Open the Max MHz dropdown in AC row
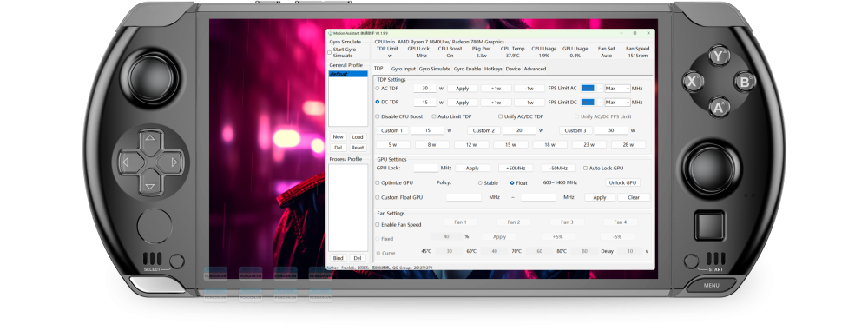Image resolution: width=868 pixels, height=331 pixels. tap(617, 88)
